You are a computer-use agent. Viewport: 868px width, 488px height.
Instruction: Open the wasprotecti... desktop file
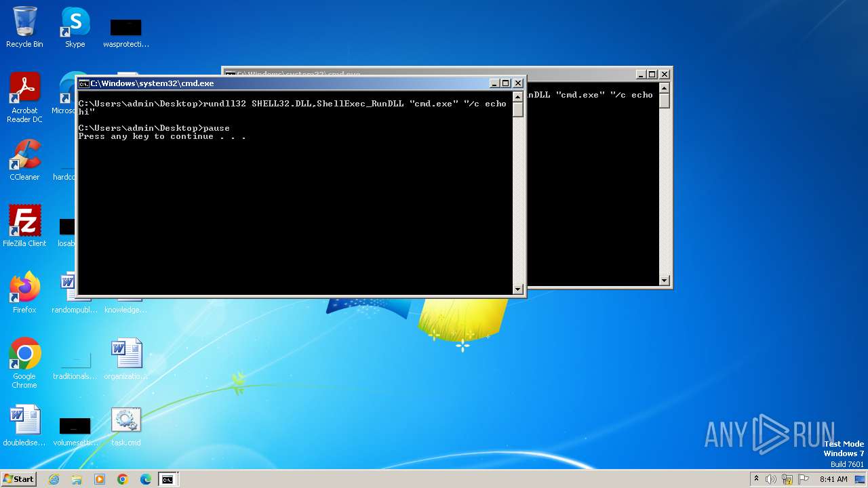(x=126, y=33)
